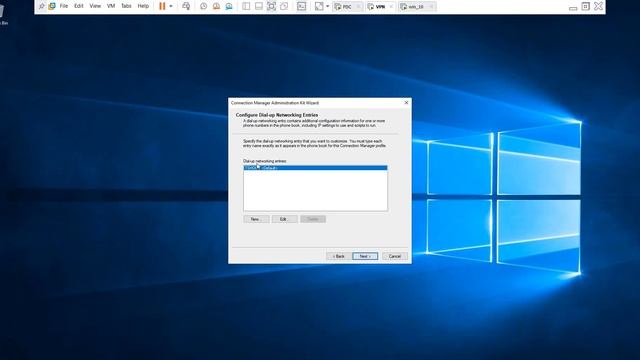The height and width of the screenshot is (360, 640).
Task: Click the Edit... button
Action: pos(284,219)
